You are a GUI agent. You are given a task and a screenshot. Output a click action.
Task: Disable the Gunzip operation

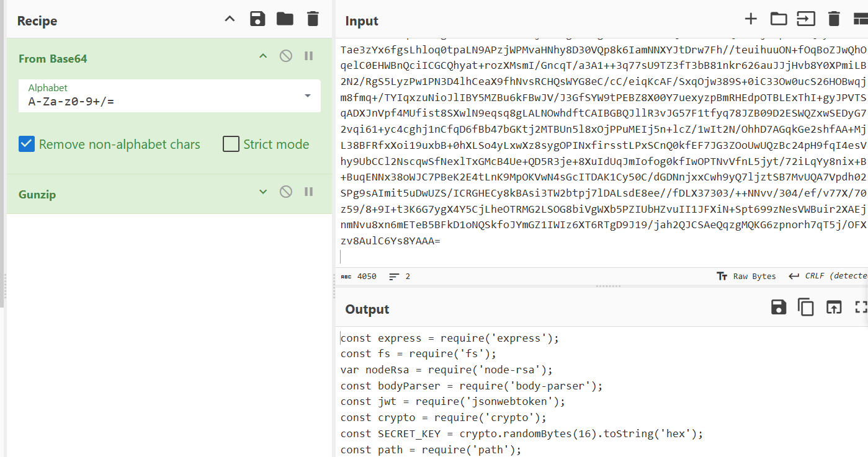click(x=285, y=192)
